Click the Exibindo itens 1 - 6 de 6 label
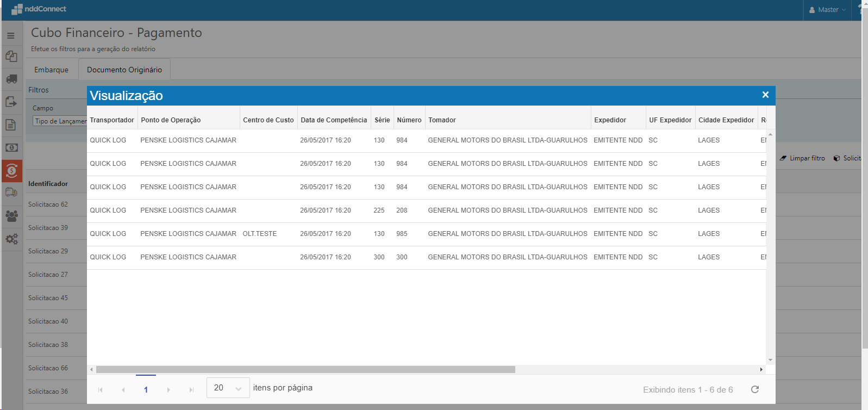 tap(688, 390)
